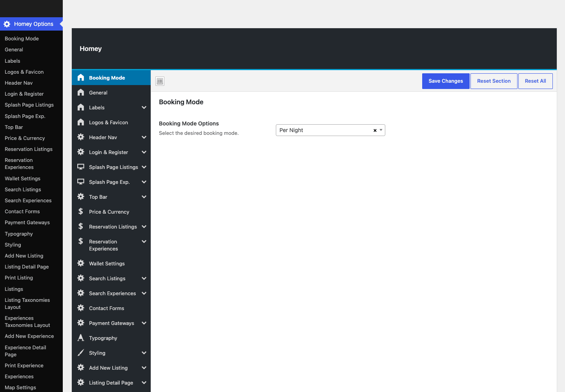Click the dollar icon next to Price & Currency
565x392 pixels.
[x=81, y=211]
